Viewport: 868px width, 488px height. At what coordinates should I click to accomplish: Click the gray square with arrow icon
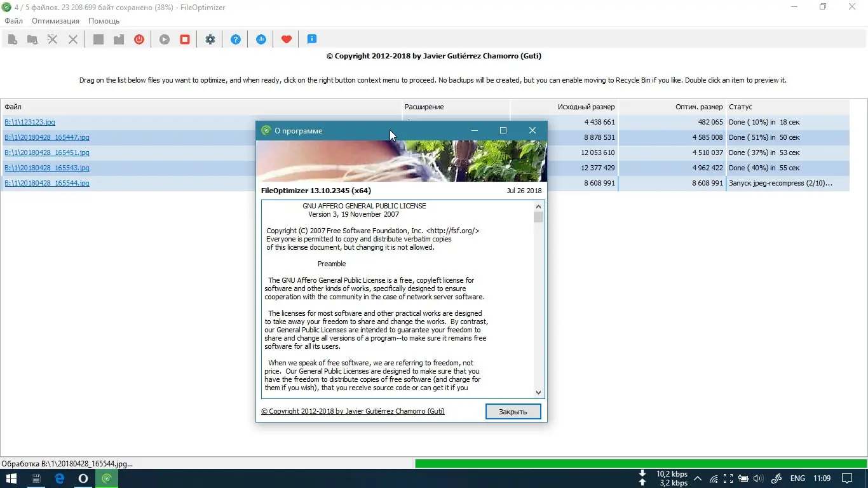pos(119,39)
